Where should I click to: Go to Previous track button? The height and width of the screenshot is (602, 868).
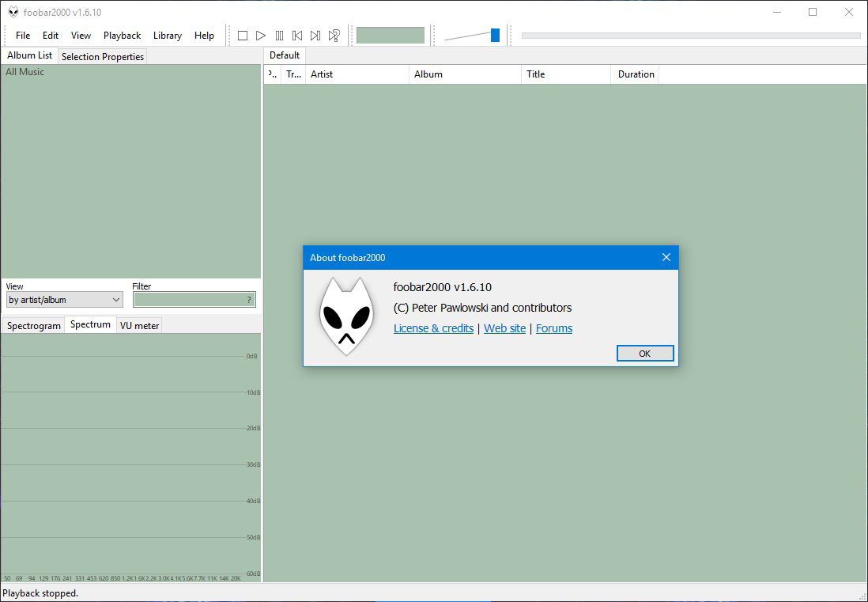[297, 36]
